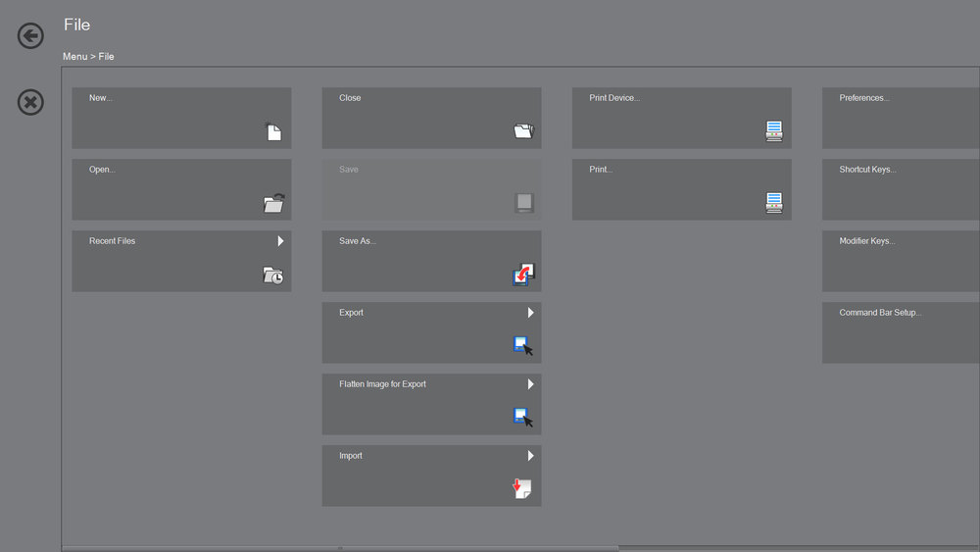Open the Command Bar Setup... tile
This screenshot has width=980, height=552.
pyautogui.click(x=901, y=332)
